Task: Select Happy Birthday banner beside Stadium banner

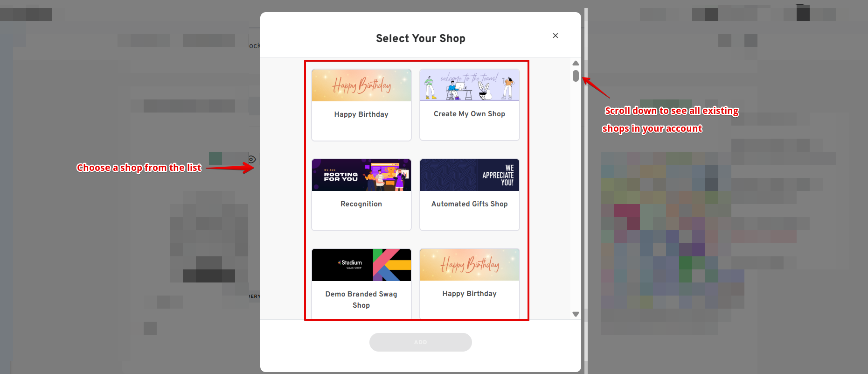Action: pos(469,265)
